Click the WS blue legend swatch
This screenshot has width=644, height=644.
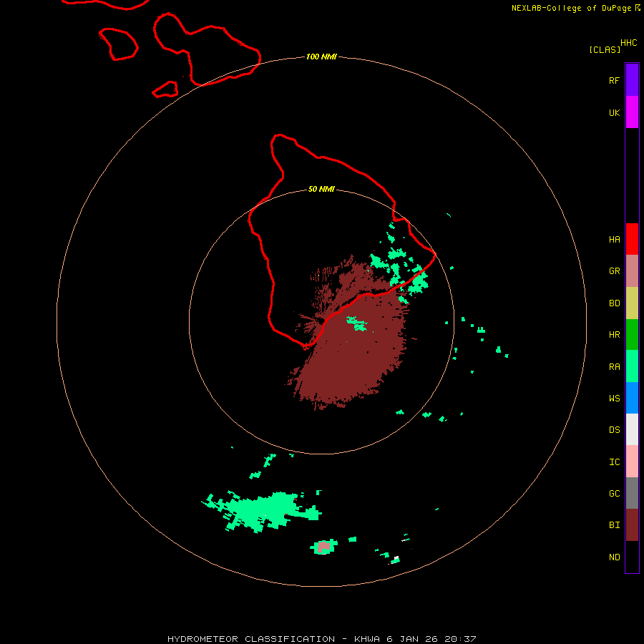632,398
